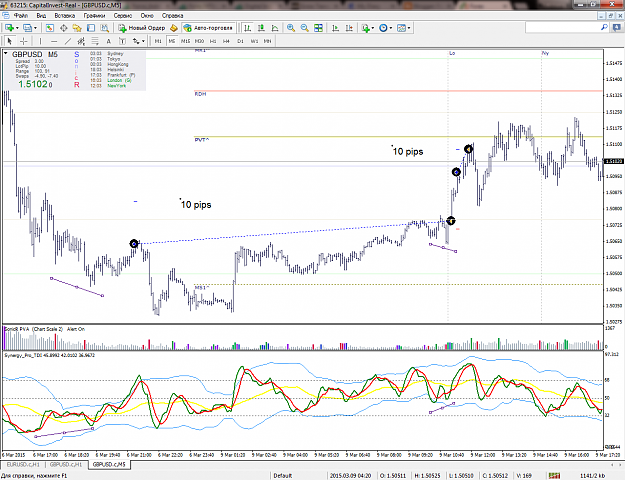Expand the templates dropdown arrow
625x480 pixels.
pos(409,28)
